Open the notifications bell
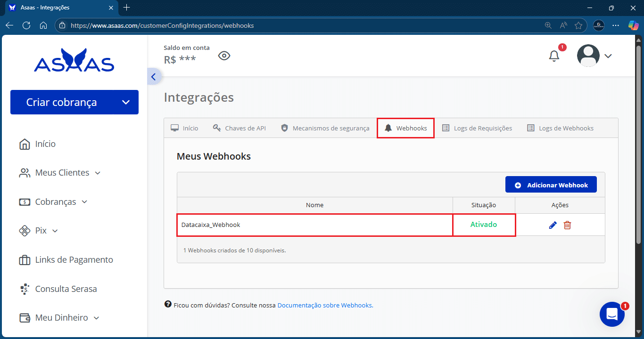This screenshot has width=644, height=339. 554,56
